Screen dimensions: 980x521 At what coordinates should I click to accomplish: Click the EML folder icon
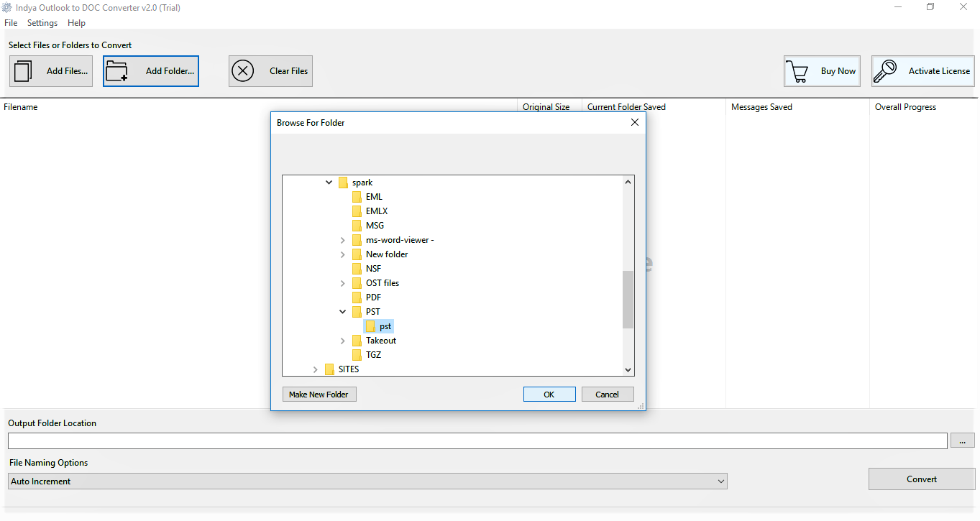(357, 197)
